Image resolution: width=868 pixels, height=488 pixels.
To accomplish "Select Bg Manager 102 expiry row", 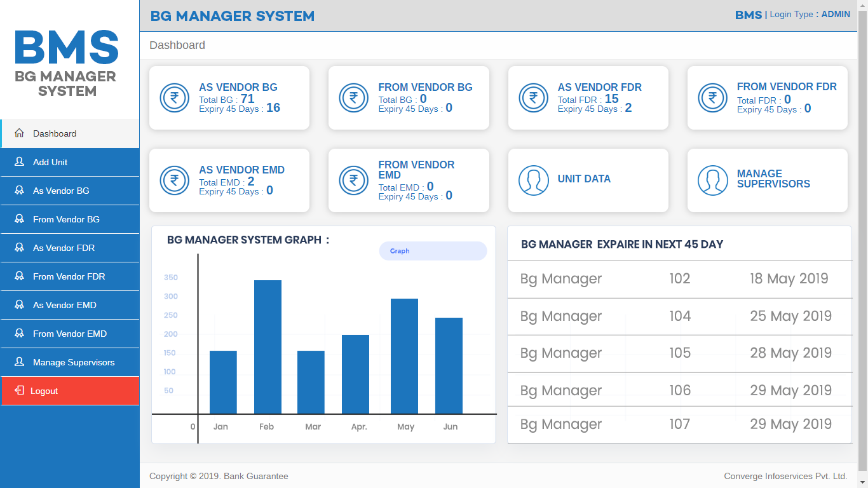I will pos(679,279).
